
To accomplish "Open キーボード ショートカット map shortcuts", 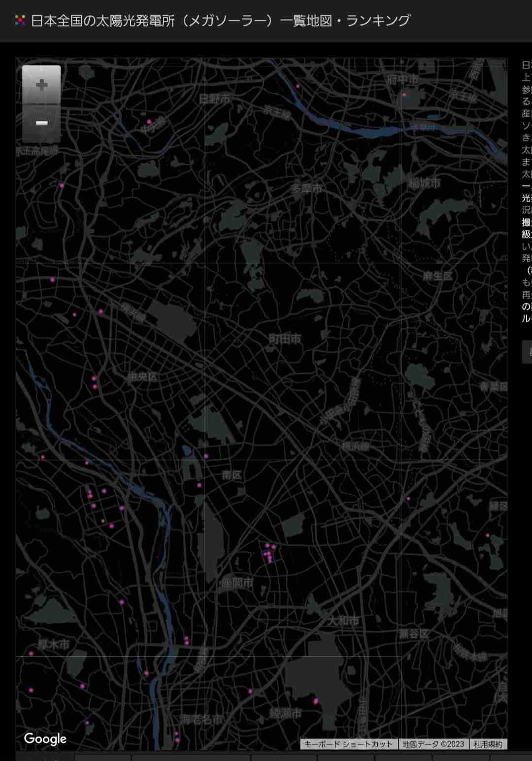I will 348,744.
